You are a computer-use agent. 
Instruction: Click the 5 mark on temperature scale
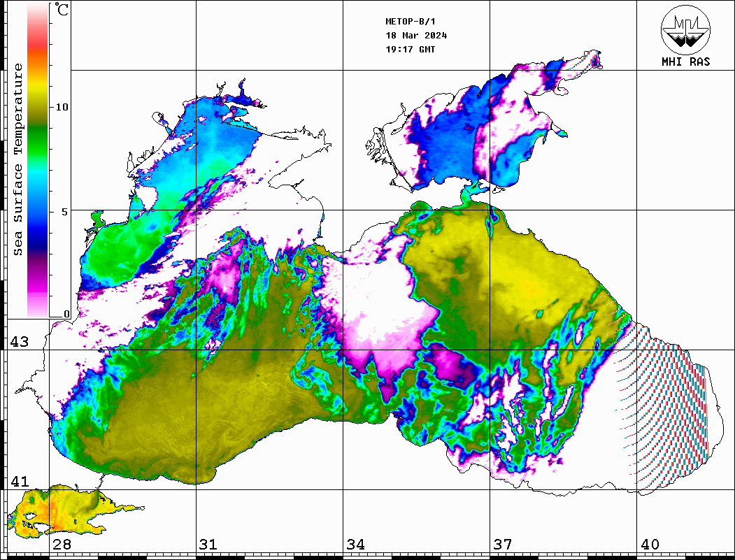coord(64,212)
